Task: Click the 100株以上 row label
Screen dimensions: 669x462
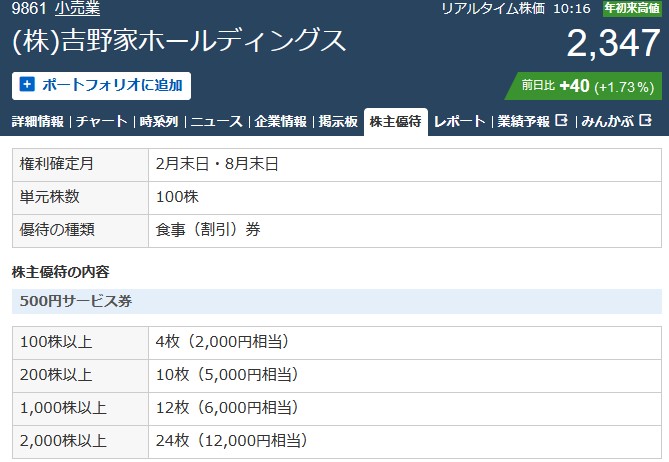Action: 81,343
